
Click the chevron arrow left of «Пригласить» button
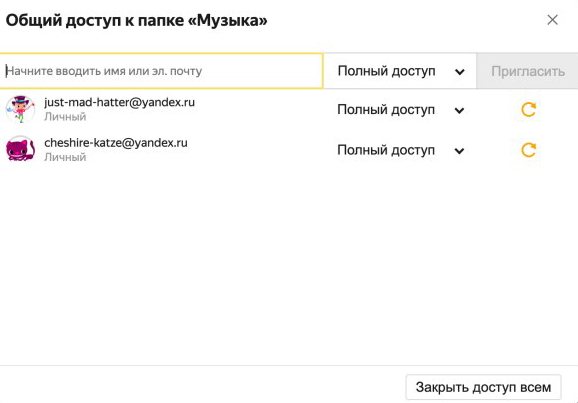tap(459, 72)
